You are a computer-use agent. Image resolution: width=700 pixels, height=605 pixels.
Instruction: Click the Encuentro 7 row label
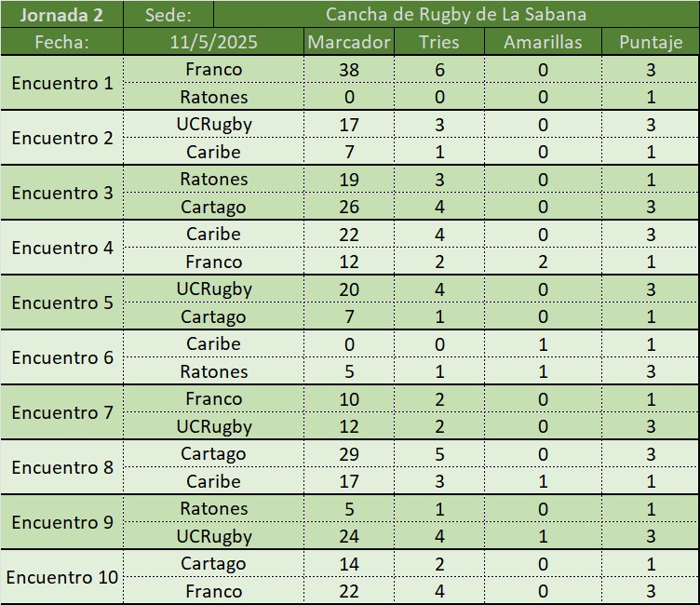tap(61, 412)
